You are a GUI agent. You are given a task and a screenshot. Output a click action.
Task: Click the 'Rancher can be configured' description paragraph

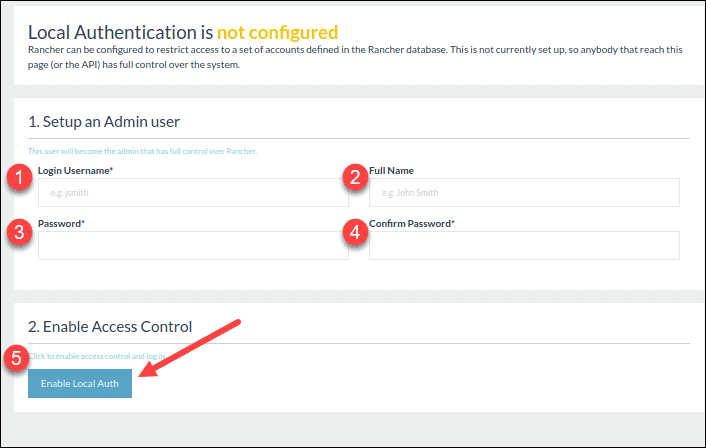pos(355,57)
